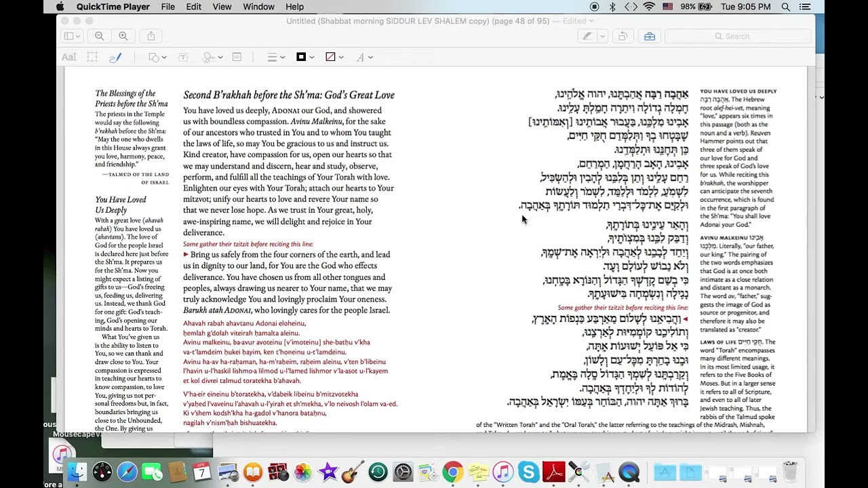Select the Highlight pen tool
Viewport: 868px width, 488px height.
pos(587,36)
